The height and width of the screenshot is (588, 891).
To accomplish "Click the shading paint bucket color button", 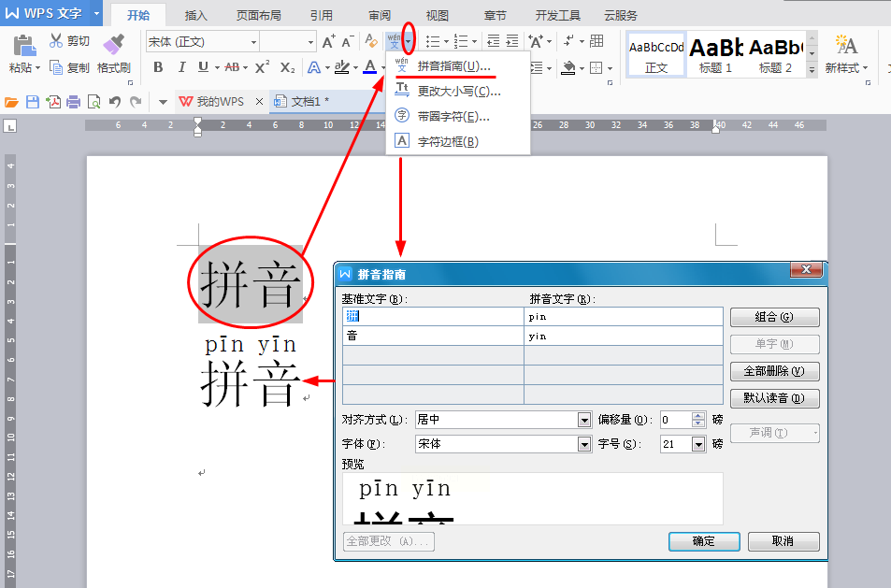I will pyautogui.click(x=568, y=68).
